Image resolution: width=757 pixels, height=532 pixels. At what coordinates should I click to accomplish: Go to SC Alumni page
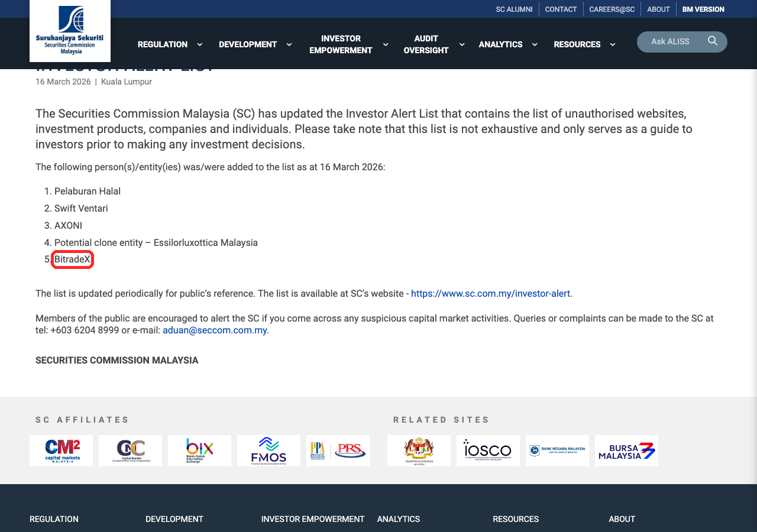pyautogui.click(x=515, y=9)
